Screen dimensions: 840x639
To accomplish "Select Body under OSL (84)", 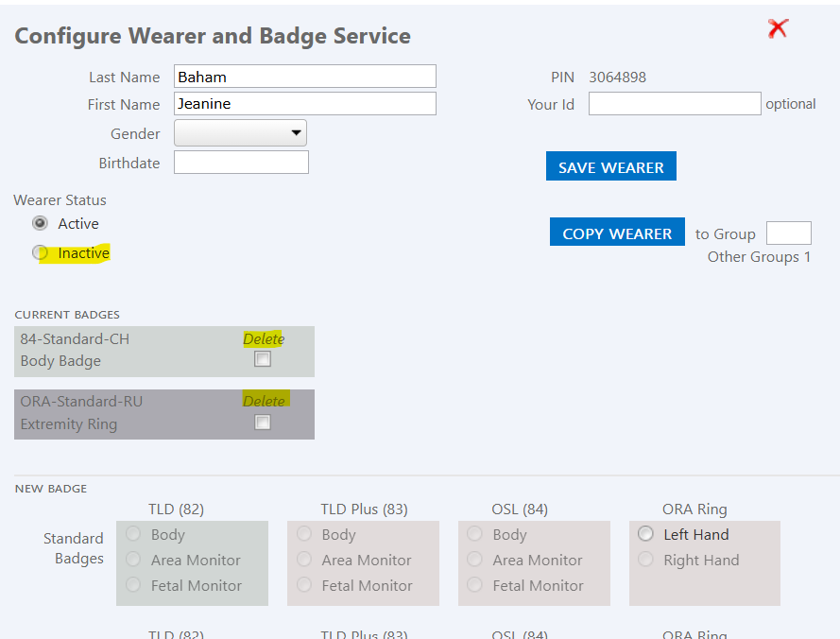I will point(474,534).
